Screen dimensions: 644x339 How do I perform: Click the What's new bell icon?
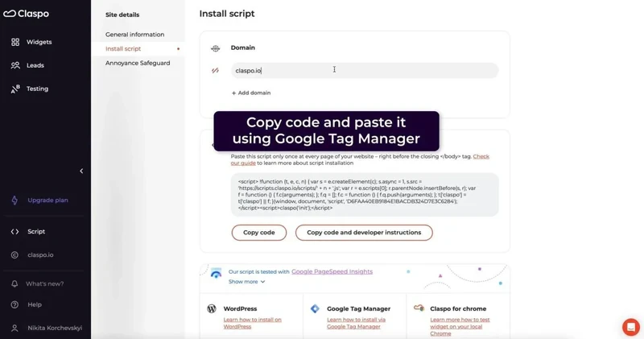coord(14,284)
